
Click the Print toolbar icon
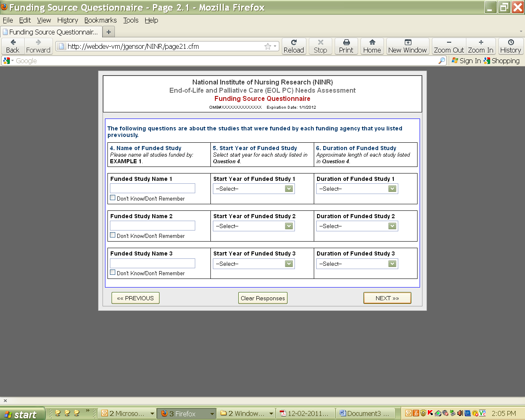click(346, 46)
